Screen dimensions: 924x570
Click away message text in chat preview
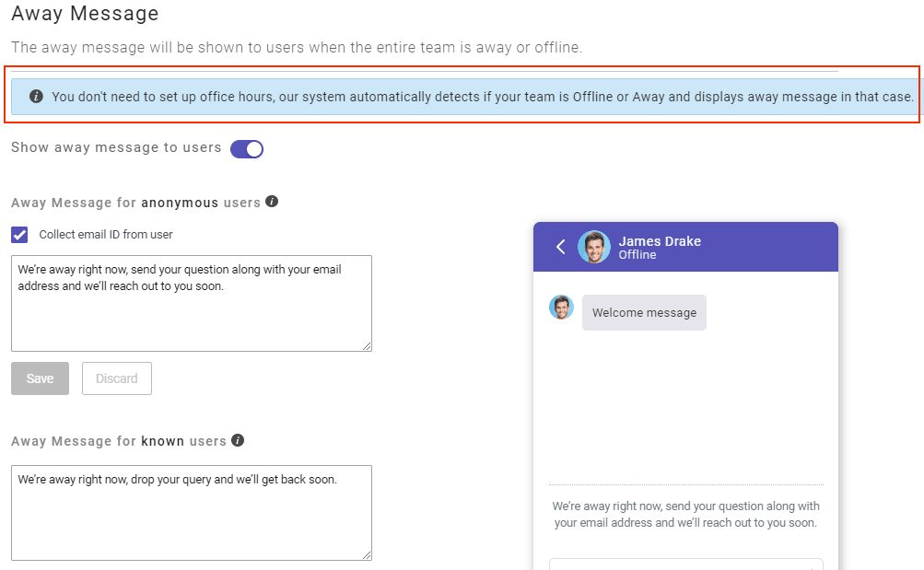click(685, 514)
